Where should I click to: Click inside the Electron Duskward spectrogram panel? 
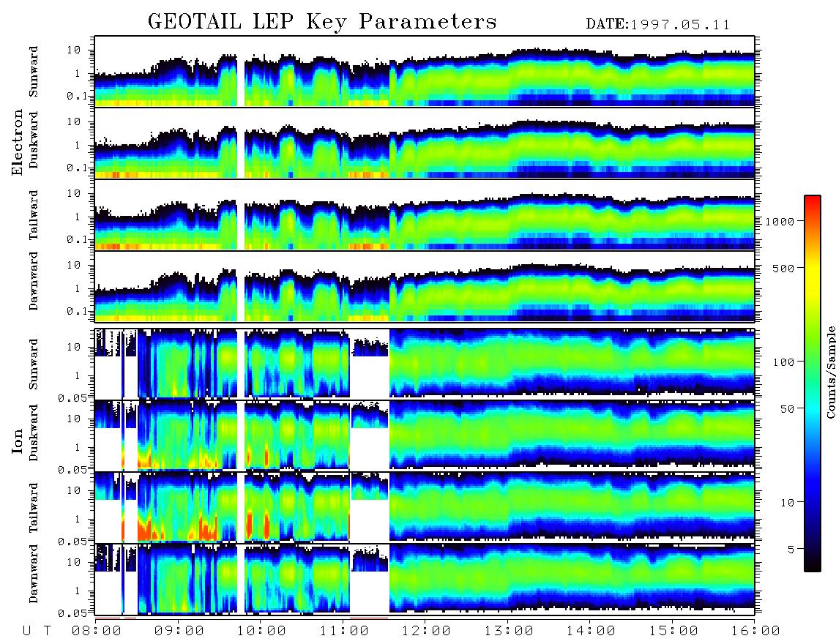tap(425, 143)
